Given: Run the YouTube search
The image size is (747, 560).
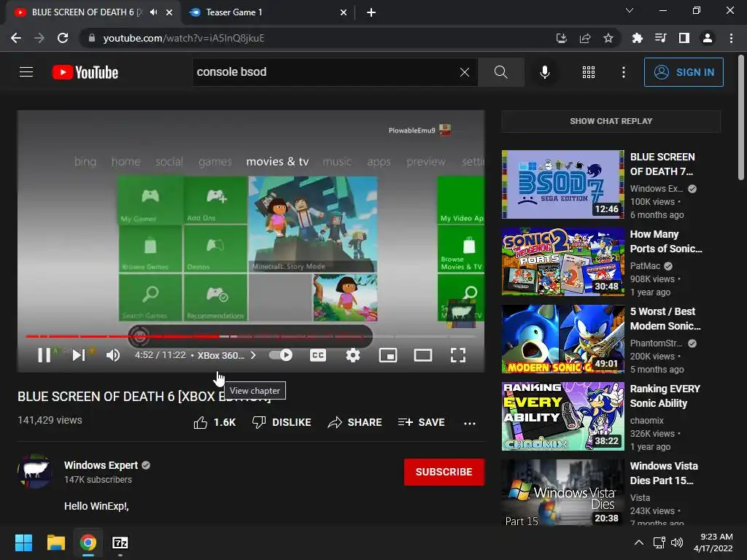Looking at the screenshot, I should click(500, 72).
